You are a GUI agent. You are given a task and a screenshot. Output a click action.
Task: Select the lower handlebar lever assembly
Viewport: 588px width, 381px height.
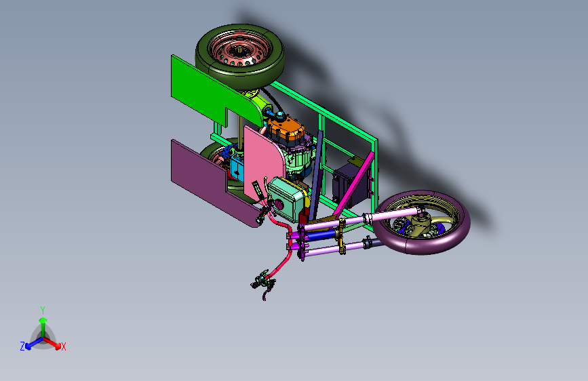point(264,283)
